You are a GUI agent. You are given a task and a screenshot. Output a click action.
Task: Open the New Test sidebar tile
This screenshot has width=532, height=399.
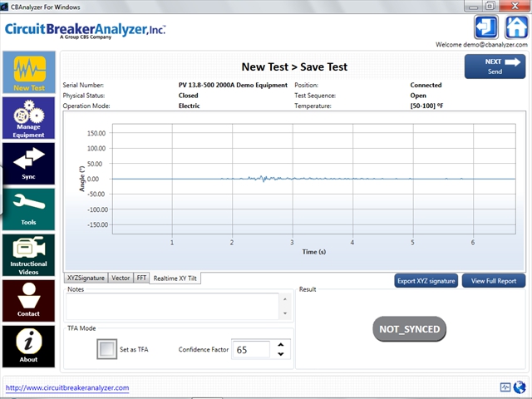click(x=29, y=72)
